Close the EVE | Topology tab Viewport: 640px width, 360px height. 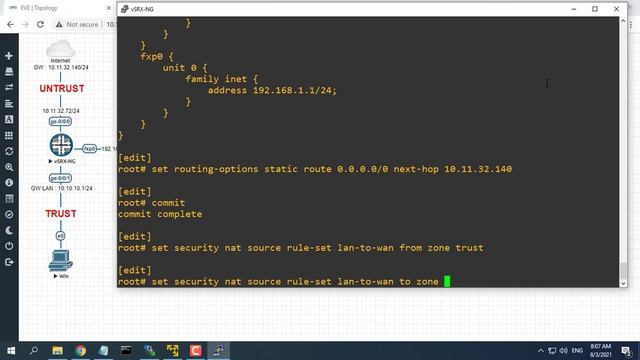[x=109, y=8]
